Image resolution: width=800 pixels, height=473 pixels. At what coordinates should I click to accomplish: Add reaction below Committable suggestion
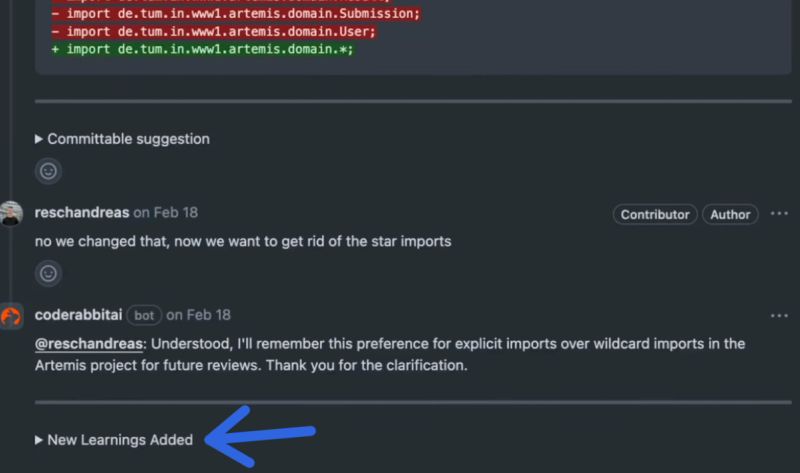48,171
